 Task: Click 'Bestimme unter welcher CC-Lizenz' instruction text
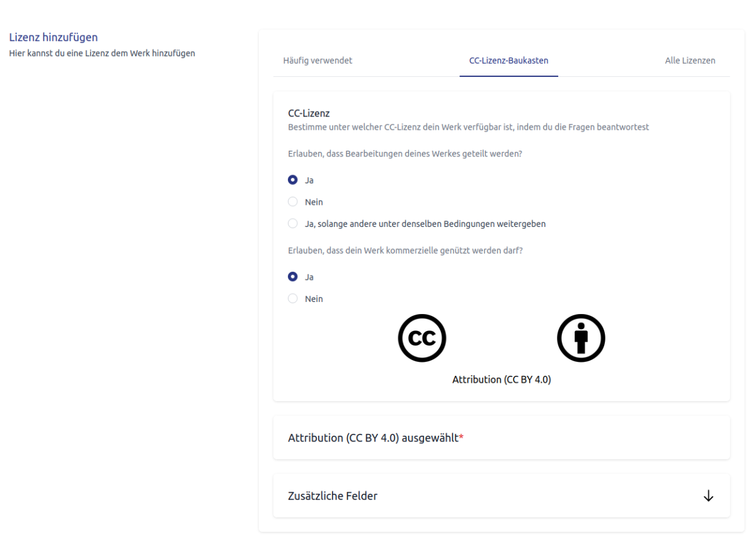click(469, 127)
